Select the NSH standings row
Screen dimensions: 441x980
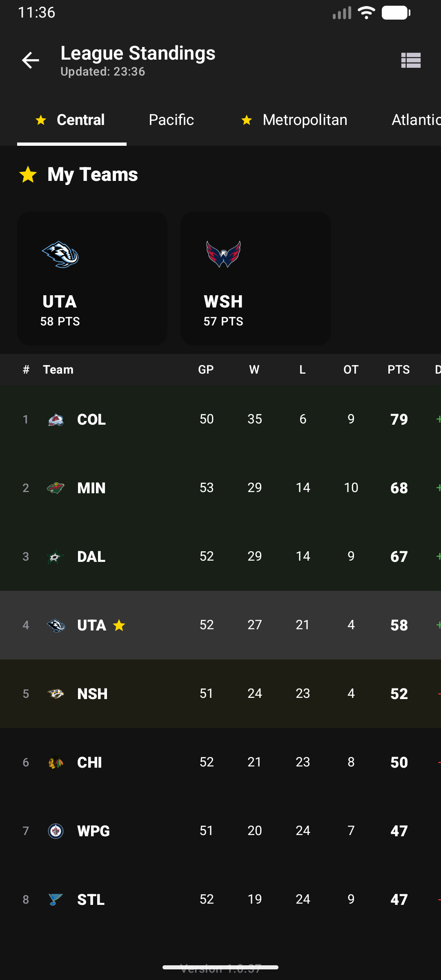click(x=220, y=693)
